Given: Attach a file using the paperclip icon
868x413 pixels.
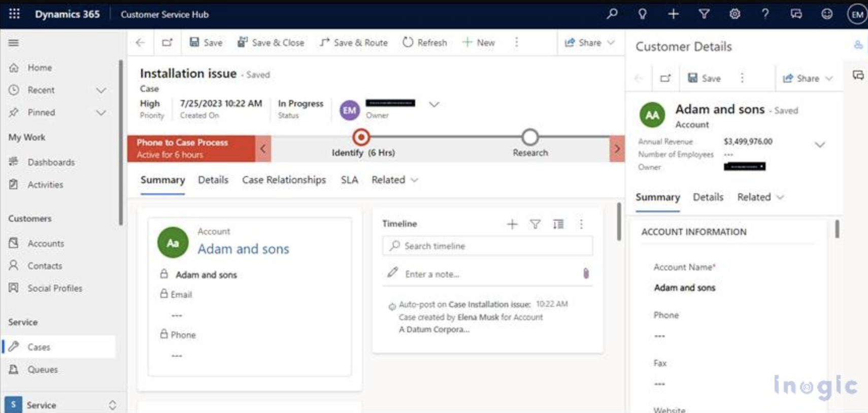Looking at the screenshot, I should [x=586, y=273].
